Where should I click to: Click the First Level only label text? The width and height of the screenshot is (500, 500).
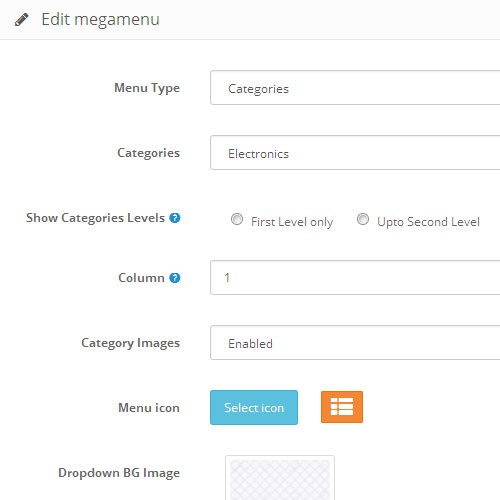click(292, 222)
